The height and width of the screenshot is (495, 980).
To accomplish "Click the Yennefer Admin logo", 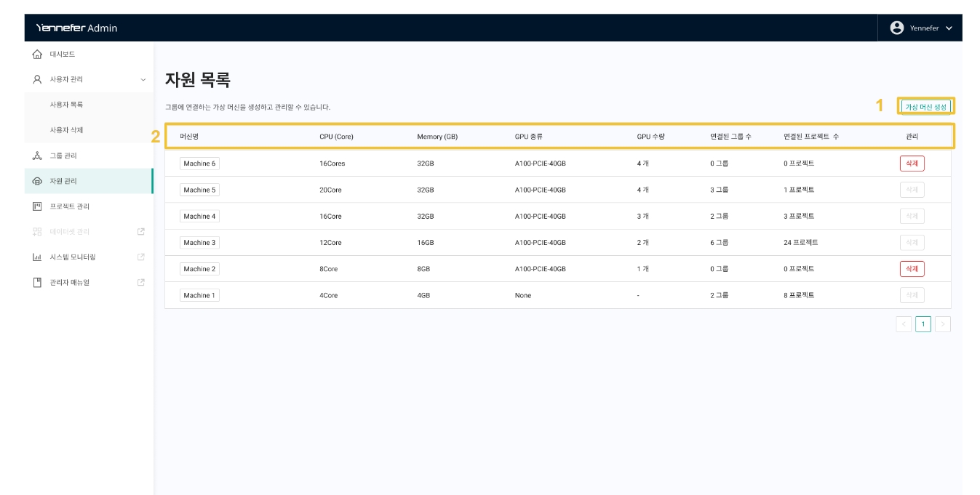I will pyautogui.click(x=76, y=28).
